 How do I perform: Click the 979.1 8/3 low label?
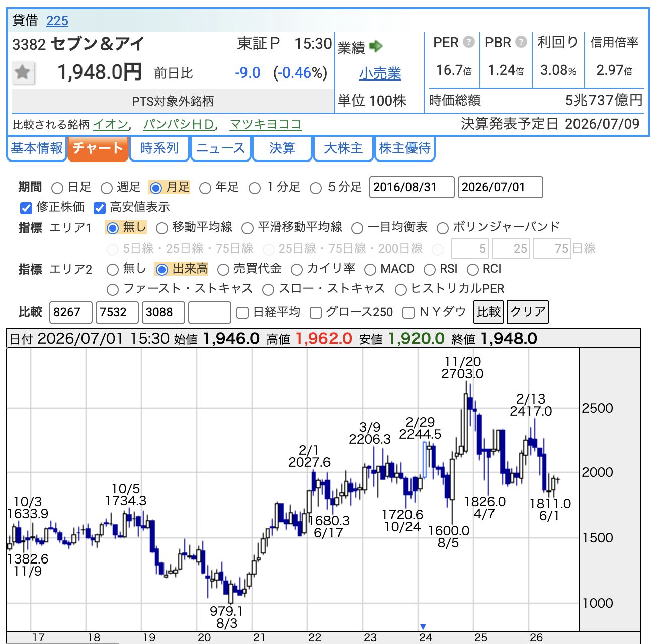coord(226,617)
